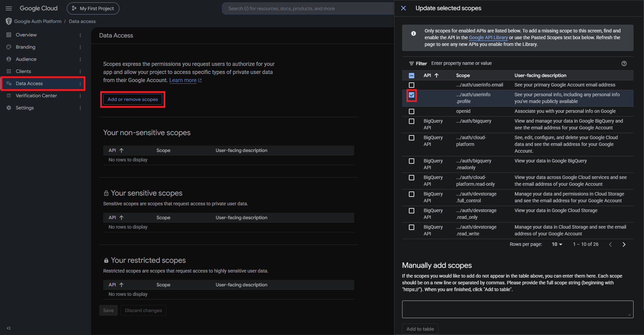
Task: Focus the top resource search bar
Action: click(x=308, y=8)
